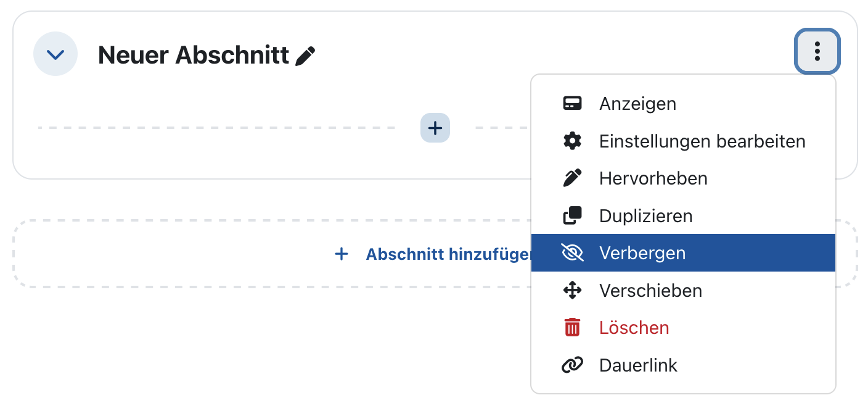Select Duplizieren from the context menu
Image resolution: width=868 pixels, height=395 pixels.
[x=645, y=215]
